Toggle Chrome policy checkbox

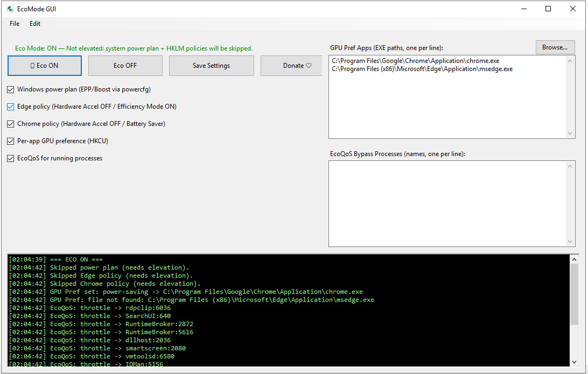pyautogui.click(x=11, y=124)
